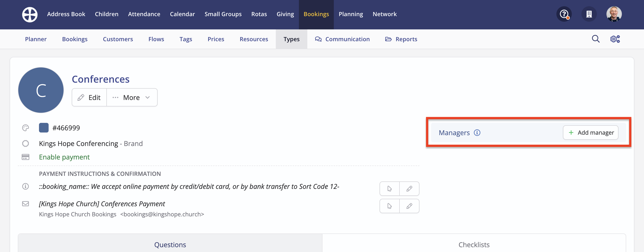Viewport: 644px width, 252px height.
Task: Open the help question mark icon
Action: [x=564, y=14]
